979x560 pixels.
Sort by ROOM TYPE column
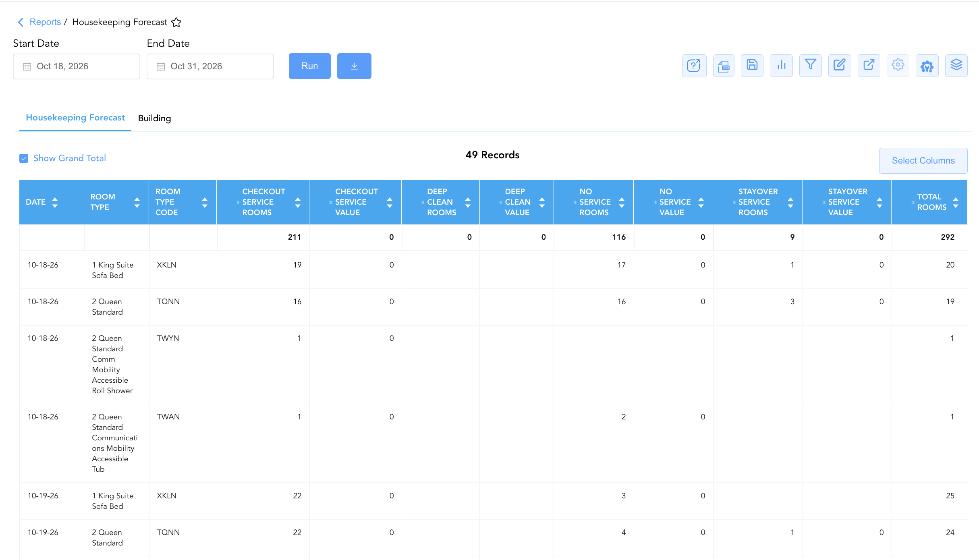137,202
